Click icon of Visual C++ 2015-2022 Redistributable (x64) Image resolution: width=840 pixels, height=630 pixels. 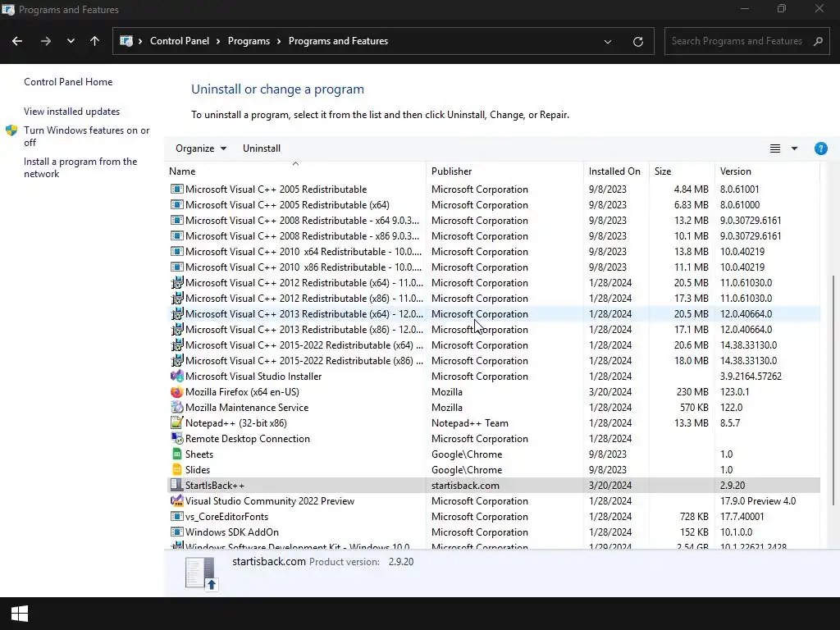tap(176, 345)
